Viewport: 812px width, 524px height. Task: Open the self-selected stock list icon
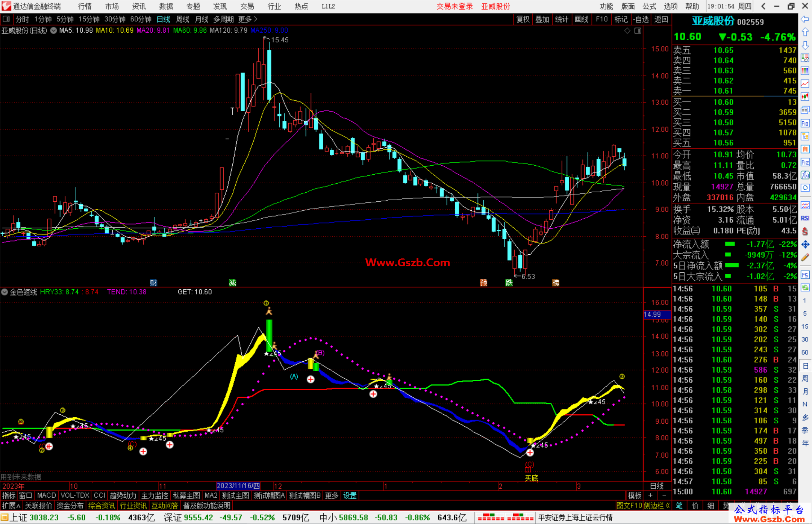(805, 58)
